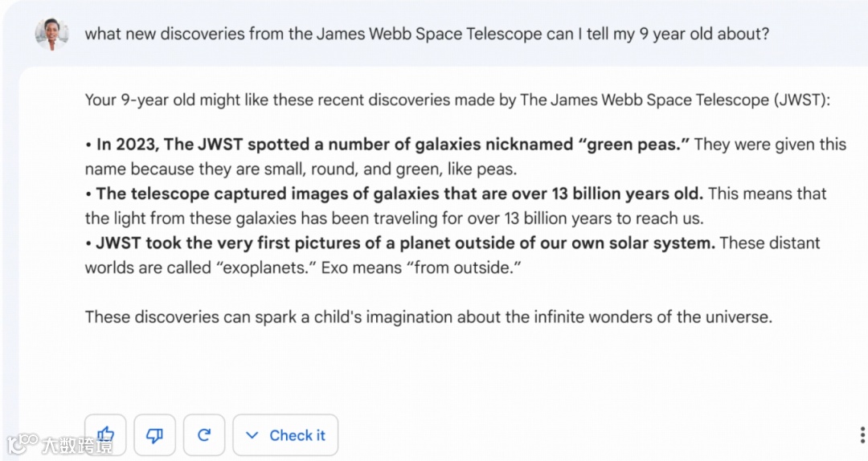Click the "(JWST)" abbreviation ending the intro

800,100
